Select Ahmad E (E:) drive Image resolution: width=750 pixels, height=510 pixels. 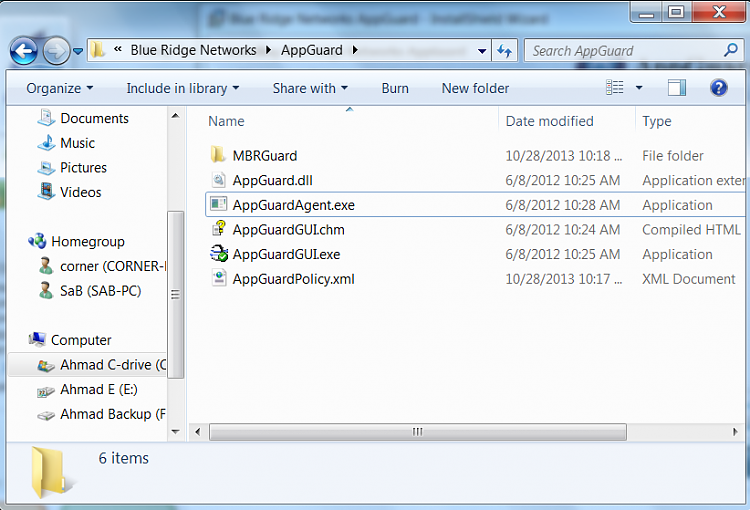pyautogui.click(x=99, y=389)
